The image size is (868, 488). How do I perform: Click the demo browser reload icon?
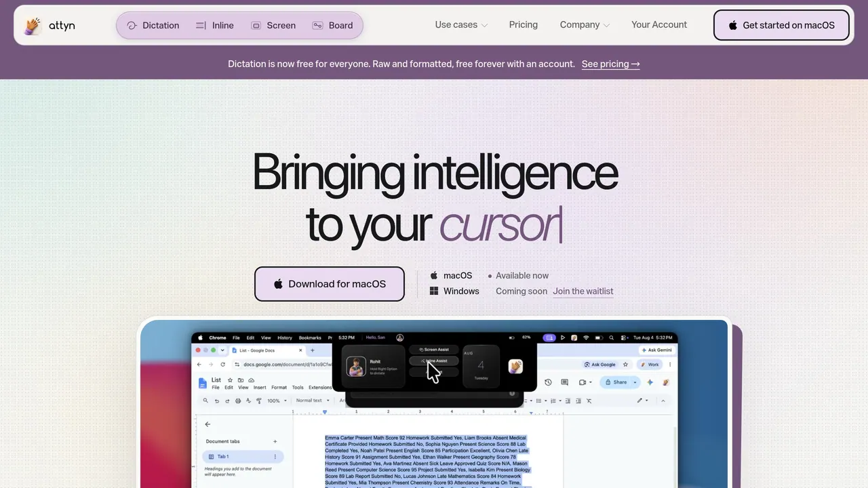pos(223,364)
